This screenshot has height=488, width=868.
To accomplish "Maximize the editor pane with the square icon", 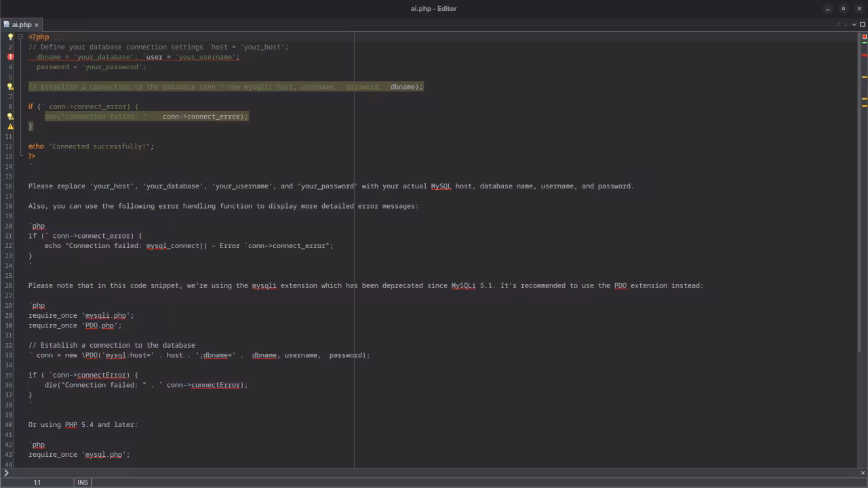I will coord(863,24).
